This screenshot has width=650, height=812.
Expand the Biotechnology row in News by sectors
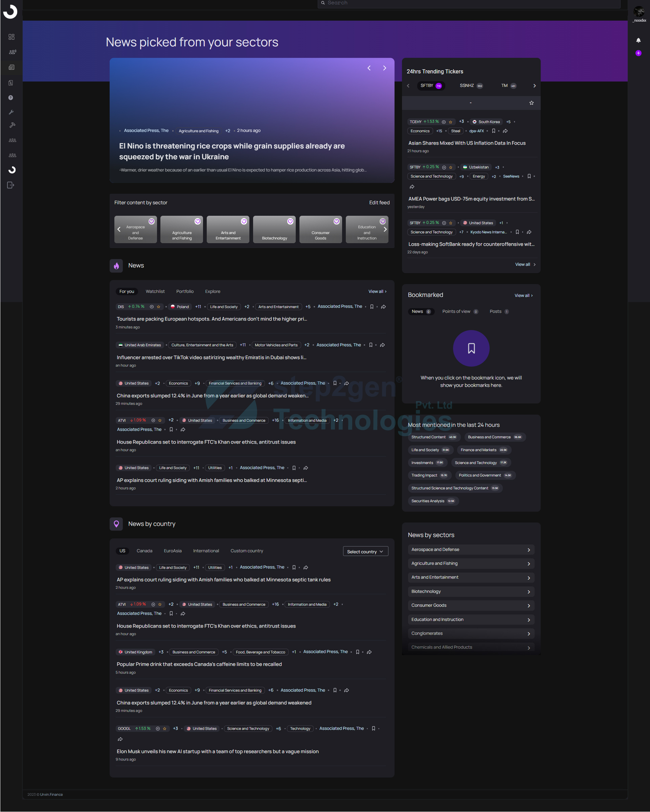click(471, 592)
